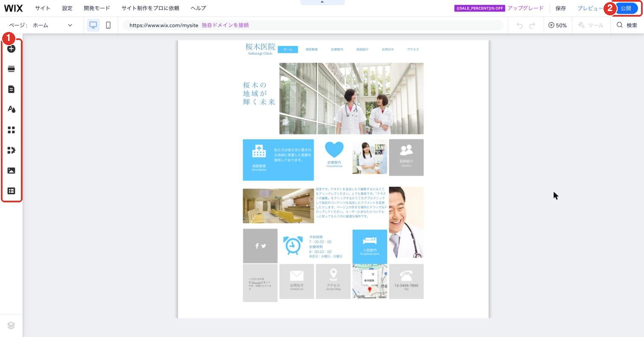Open the Layers panel icon at bottom-left

[11, 325]
